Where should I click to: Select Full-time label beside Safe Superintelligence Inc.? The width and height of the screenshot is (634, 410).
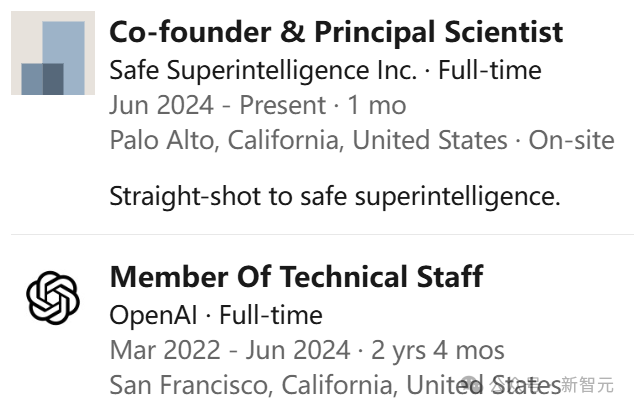[490, 70]
